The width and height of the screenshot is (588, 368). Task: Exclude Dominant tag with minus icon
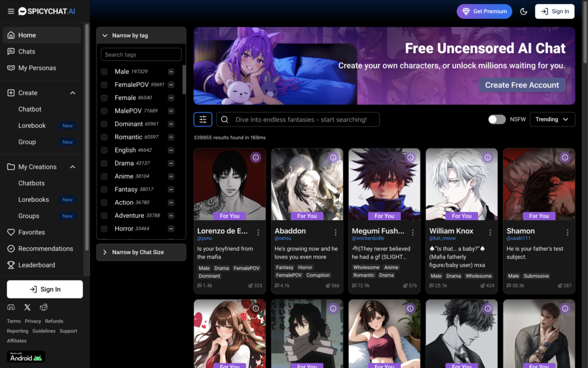click(x=171, y=124)
